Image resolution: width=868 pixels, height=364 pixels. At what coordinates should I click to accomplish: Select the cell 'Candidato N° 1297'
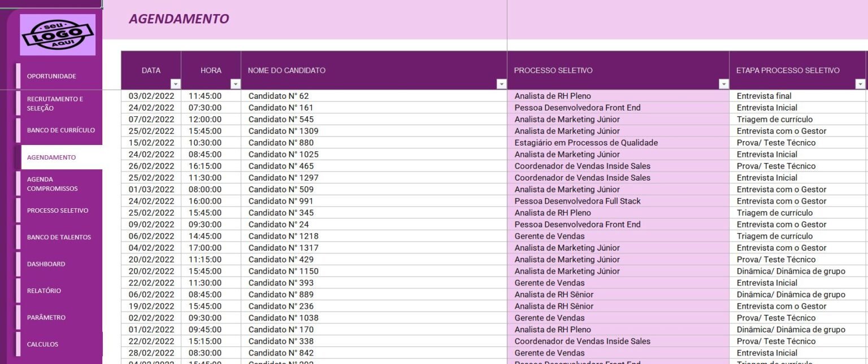pos(374,178)
